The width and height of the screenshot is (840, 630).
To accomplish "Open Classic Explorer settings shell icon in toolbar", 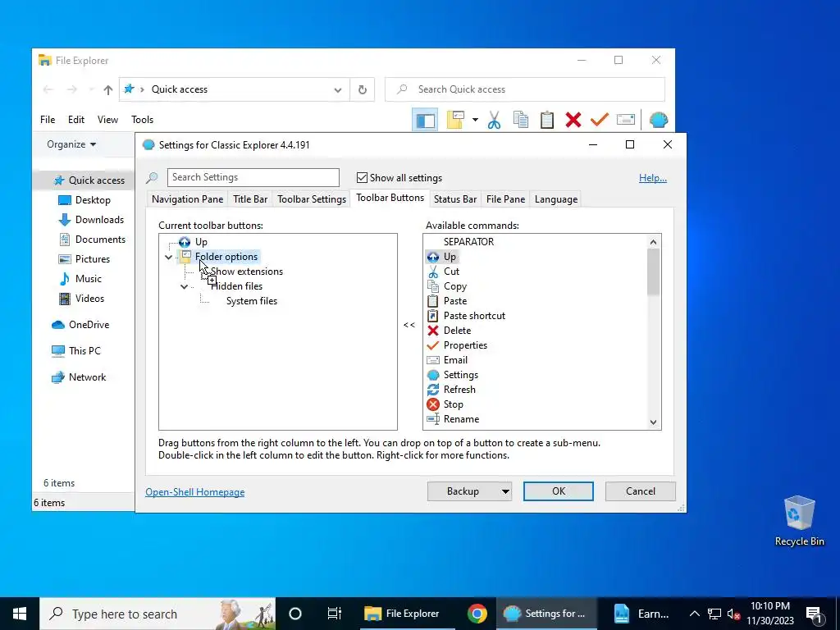I will click(659, 120).
